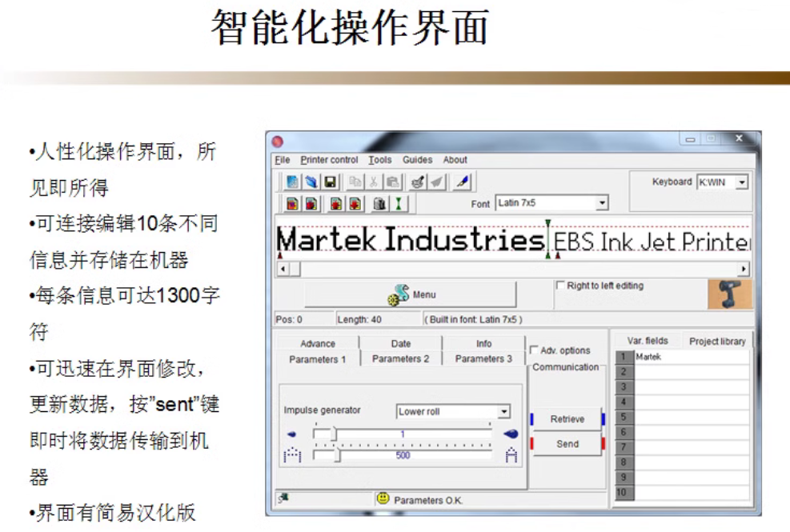Open the Tools menu

(379, 160)
